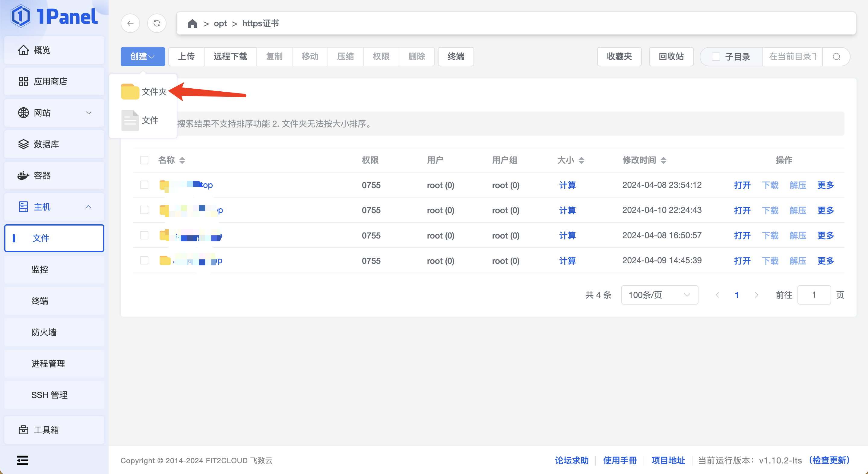Click 解压 for the 14:45:39 row
868x474 pixels.
798,261
